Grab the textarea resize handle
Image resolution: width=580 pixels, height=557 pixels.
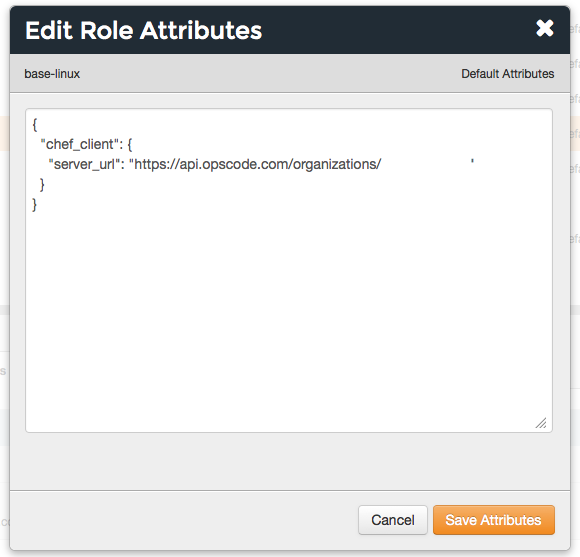541,423
